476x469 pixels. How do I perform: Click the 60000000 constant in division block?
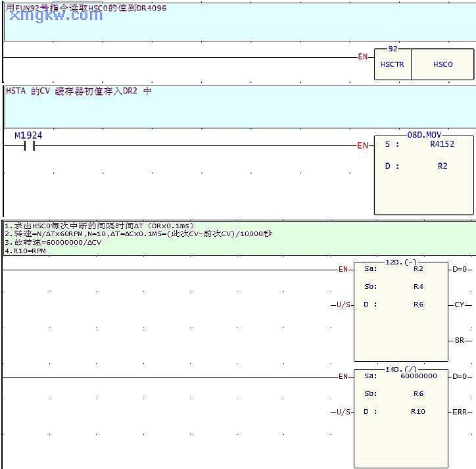click(418, 376)
